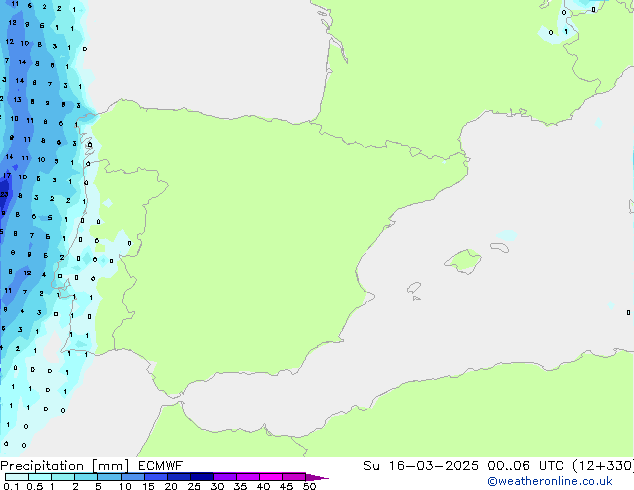Click the '30' legend scale label

click(217, 486)
